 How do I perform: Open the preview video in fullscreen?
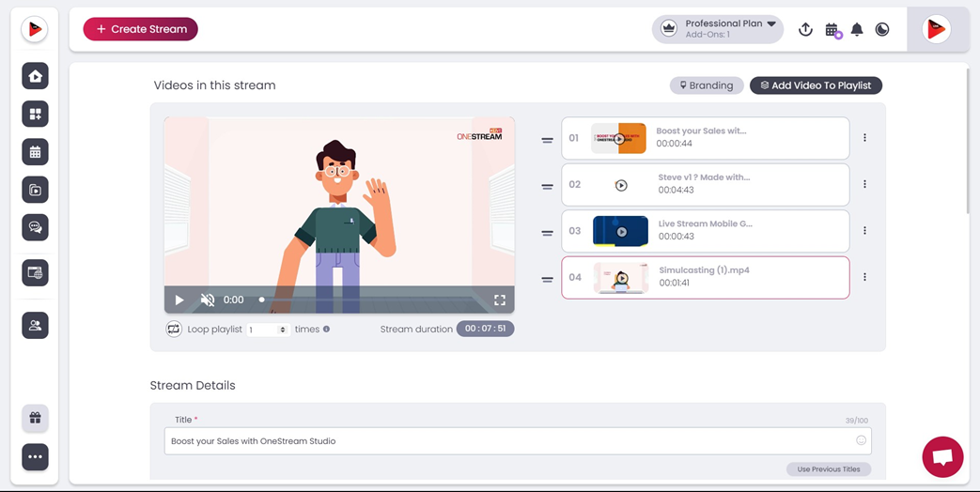[x=499, y=300]
